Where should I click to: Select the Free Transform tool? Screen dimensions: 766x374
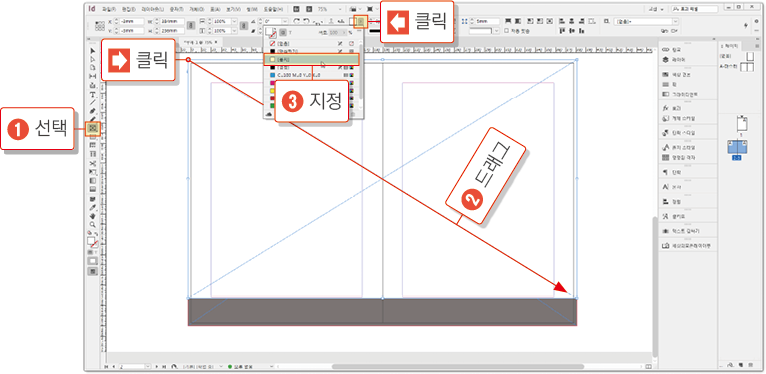pos(92,172)
